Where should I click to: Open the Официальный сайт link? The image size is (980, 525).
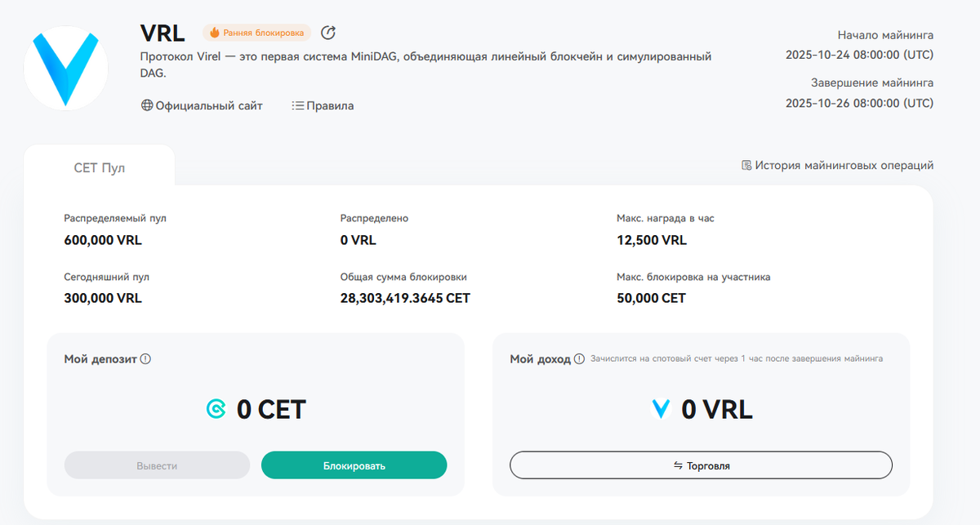(x=209, y=105)
